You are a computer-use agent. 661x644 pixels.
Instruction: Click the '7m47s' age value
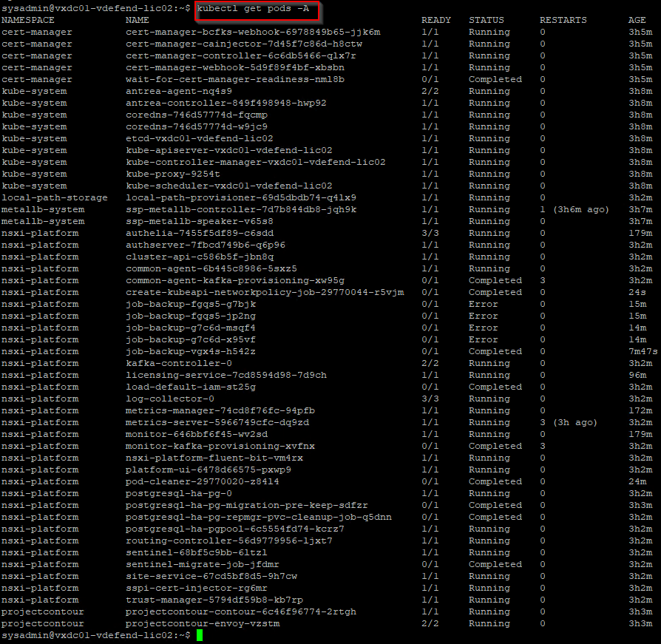(x=643, y=351)
